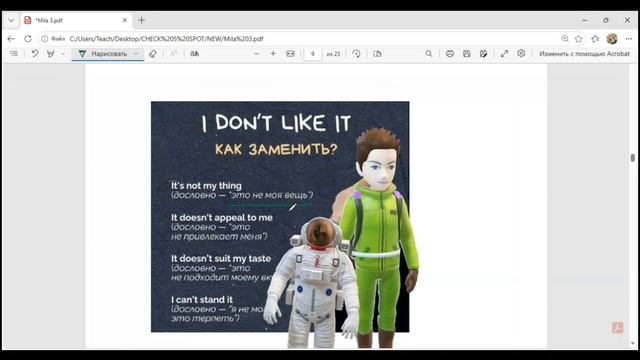Click the Acrobat icon near page corner

[618, 327]
